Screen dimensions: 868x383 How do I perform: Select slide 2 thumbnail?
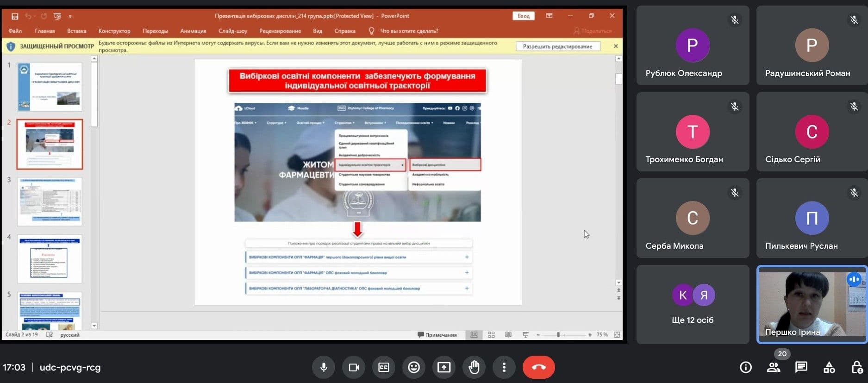pos(50,144)
